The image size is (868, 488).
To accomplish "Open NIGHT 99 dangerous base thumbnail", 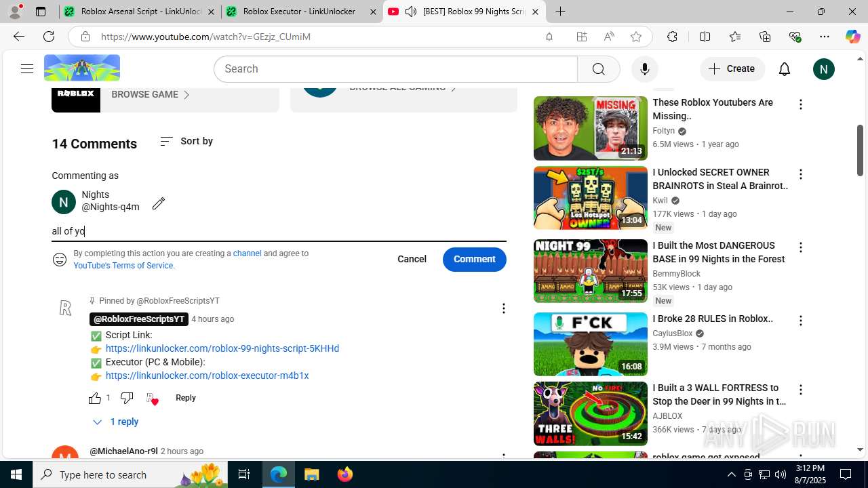I will (x=590, y=271).
